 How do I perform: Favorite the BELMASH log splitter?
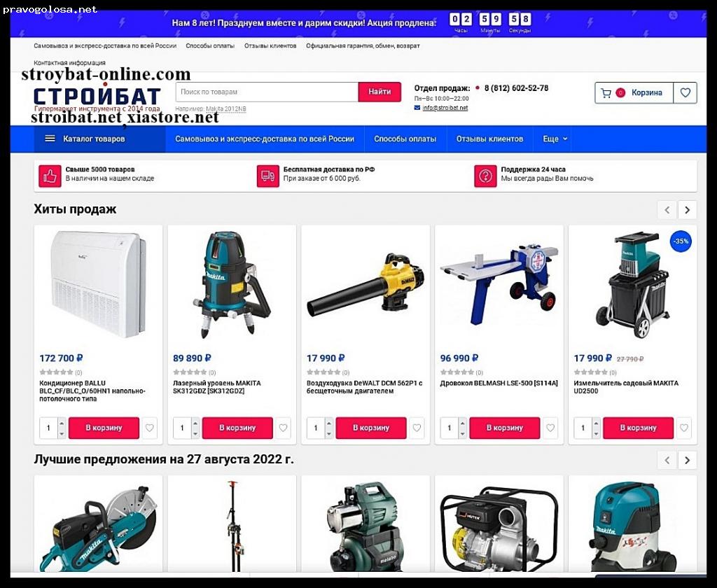(550, 428)
